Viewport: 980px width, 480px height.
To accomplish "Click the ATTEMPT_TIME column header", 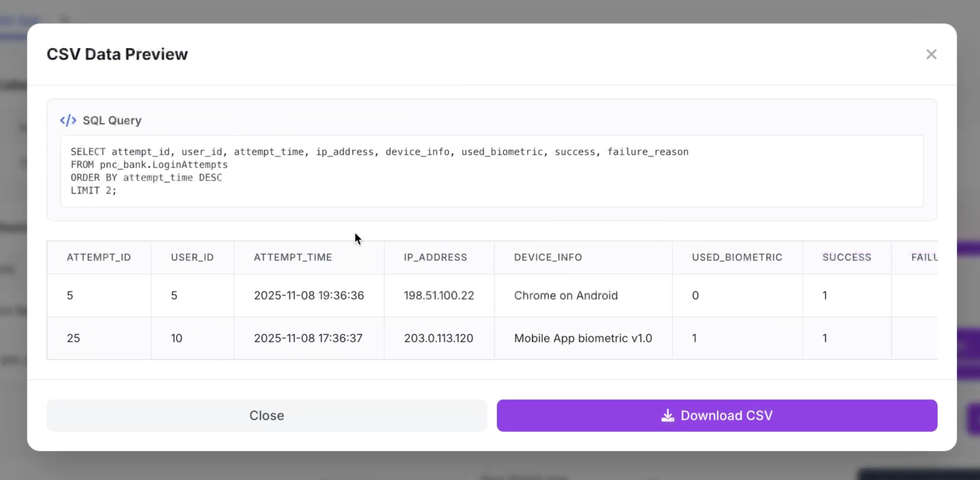I will 293,257.
